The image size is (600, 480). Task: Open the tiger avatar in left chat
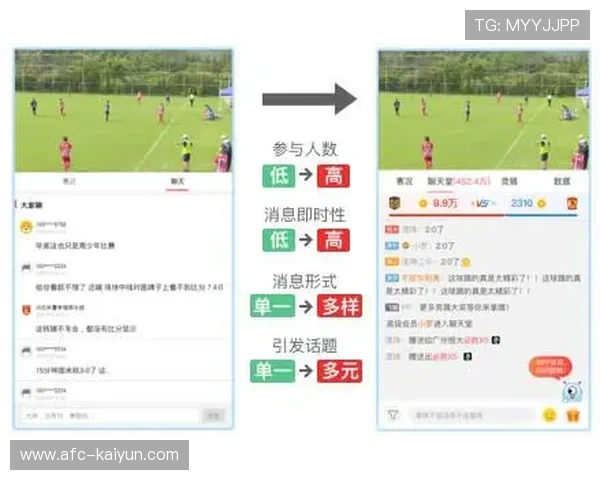coord(26,227)
